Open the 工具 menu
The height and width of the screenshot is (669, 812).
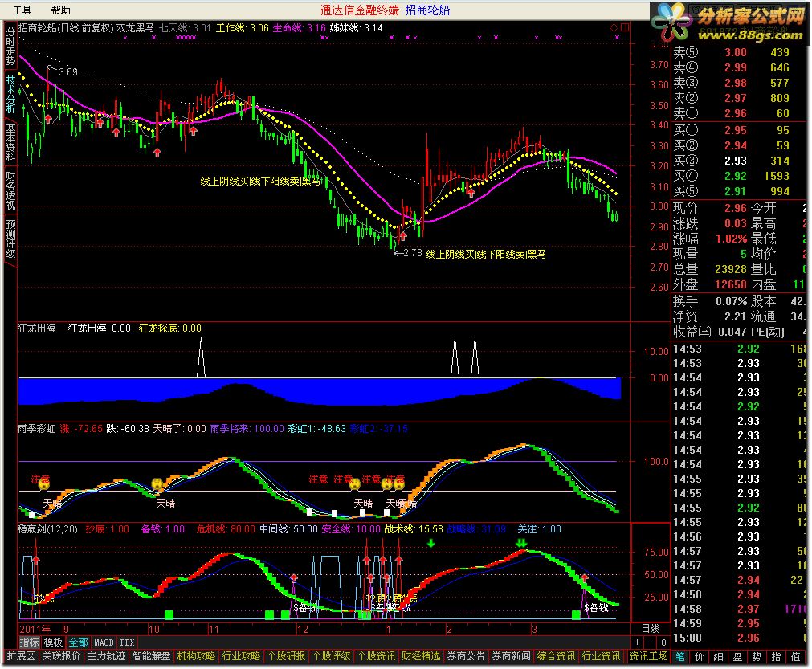(x=21, y=10)
